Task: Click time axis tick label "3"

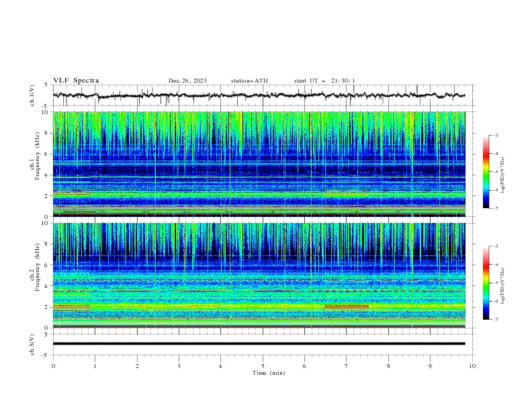Action: (179, 366)
